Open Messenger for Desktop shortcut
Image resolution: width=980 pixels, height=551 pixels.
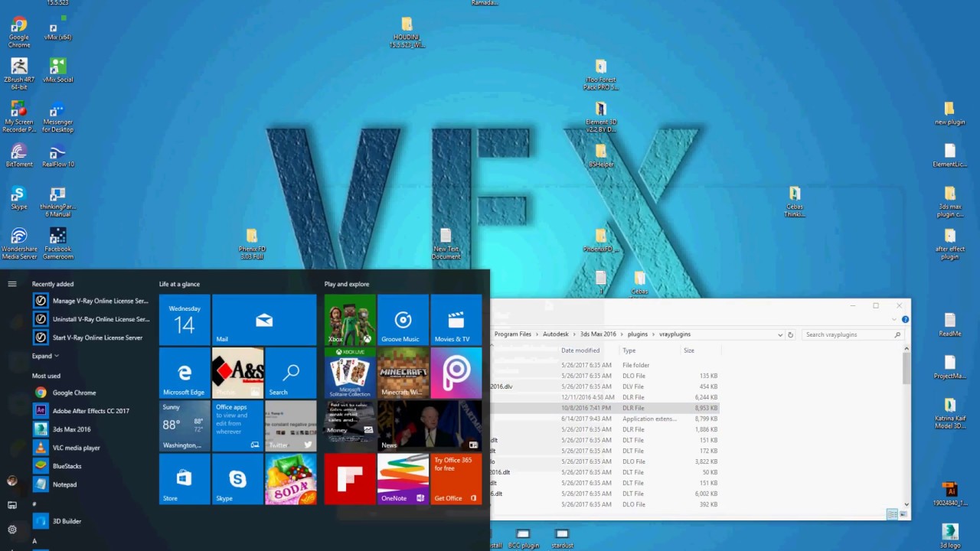pyautogui.click(x=57, y=116)
